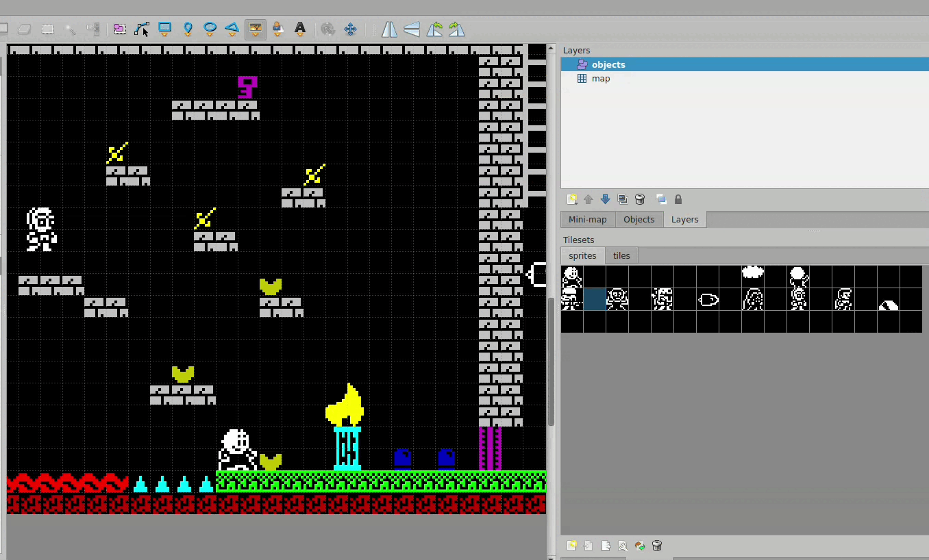Pick the cloud sprite tile in tileset
Screen dimensions: 929x560
click(752, 272)
